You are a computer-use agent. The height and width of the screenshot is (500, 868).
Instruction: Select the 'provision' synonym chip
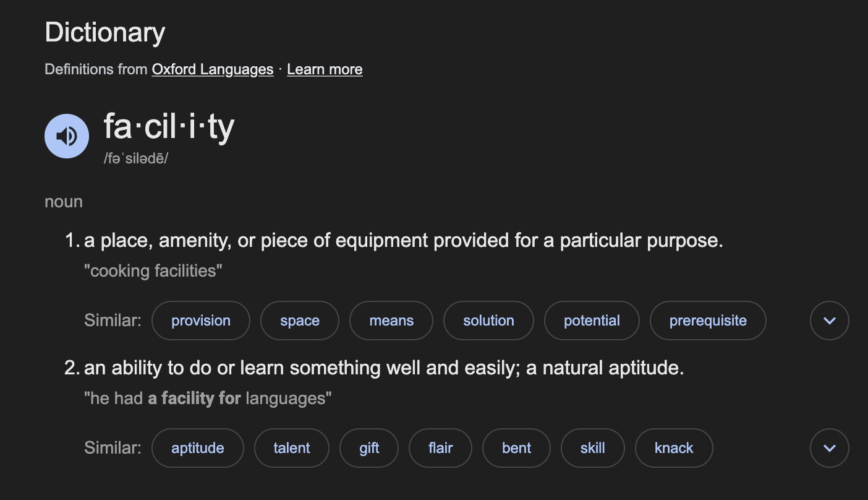click(x=201, y=321)
